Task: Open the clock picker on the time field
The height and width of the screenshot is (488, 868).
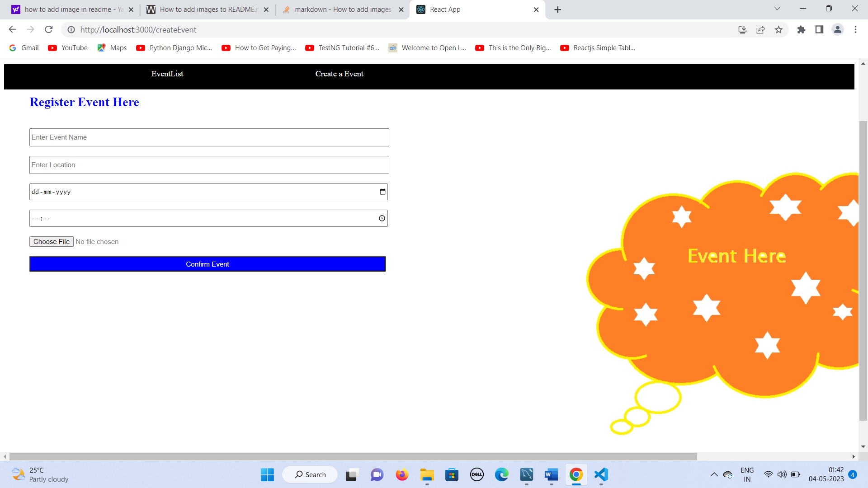Action: point(382,218)
